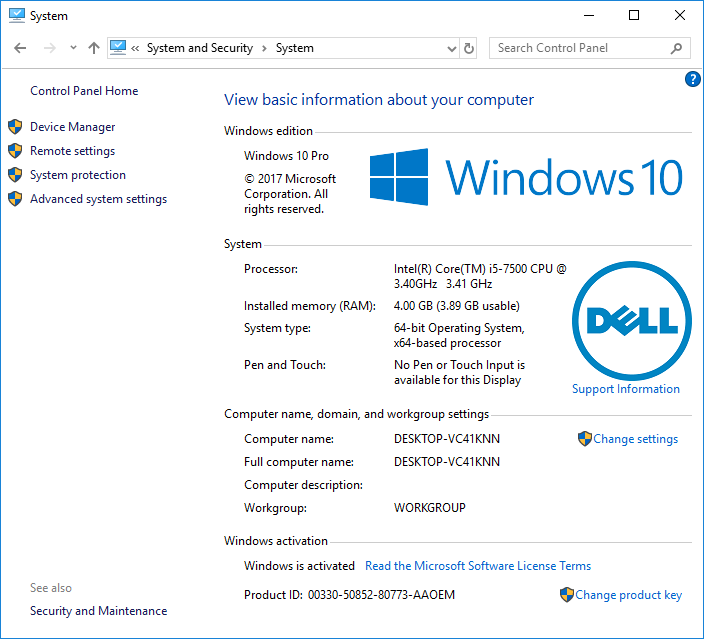
Task: Focus the Search Control Panel field
Action: click(590, 48)
